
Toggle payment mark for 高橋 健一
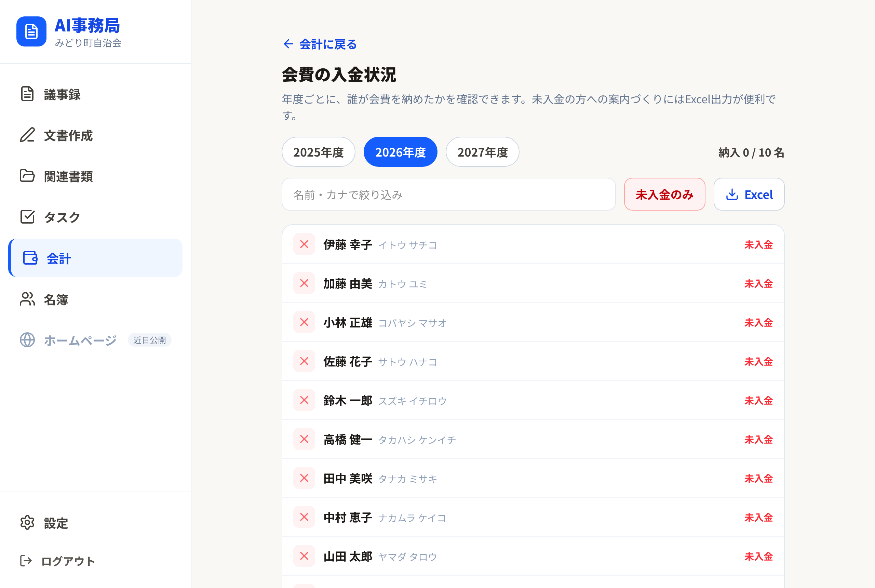click(304, 439)
